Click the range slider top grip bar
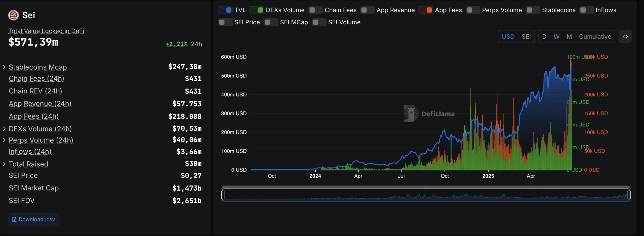 (426, 187)
